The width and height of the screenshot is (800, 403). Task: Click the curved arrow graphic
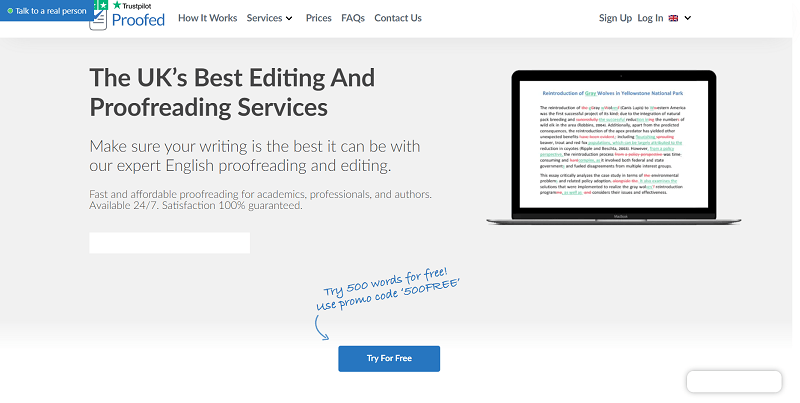tap(322, 326)
